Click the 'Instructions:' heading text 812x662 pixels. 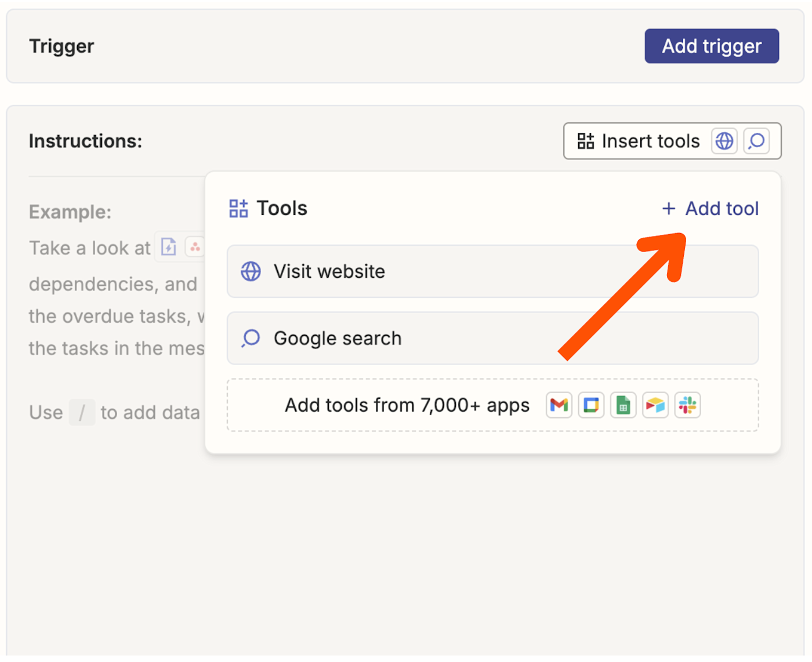[85, 141]
